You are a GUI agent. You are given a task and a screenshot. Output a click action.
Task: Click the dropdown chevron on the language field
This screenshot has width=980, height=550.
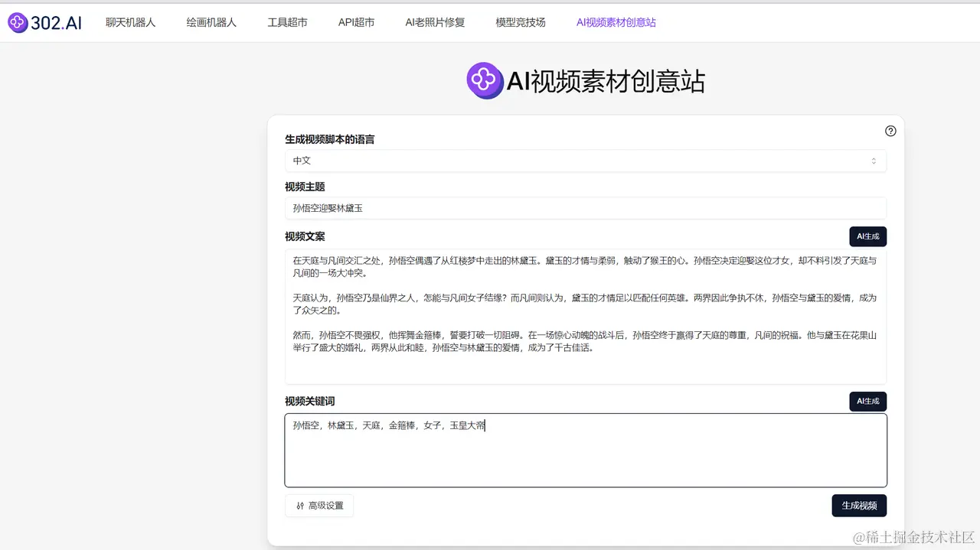874,161
